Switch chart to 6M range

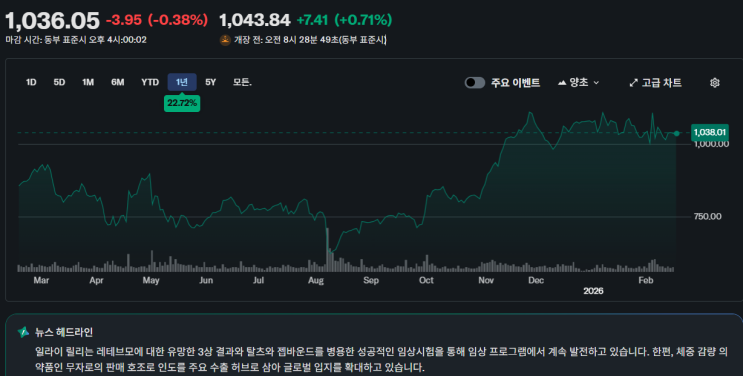pyautogui.click(x=118, y=83)
